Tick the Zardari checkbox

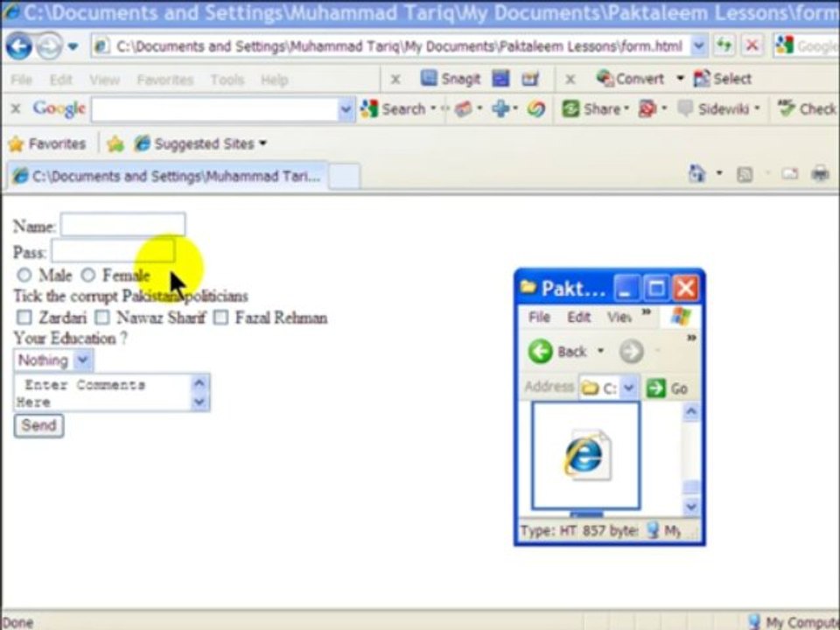coord(24,317)
